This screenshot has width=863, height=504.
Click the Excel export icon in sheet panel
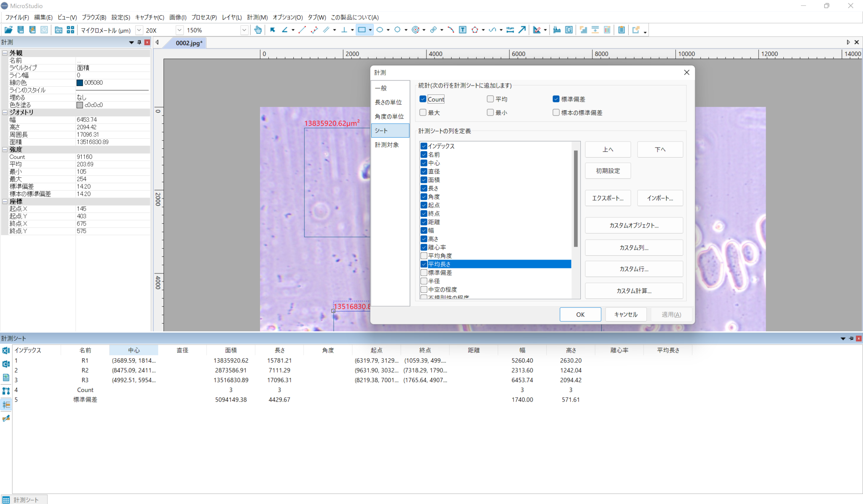pyautogui.click(x=6, y=351)
